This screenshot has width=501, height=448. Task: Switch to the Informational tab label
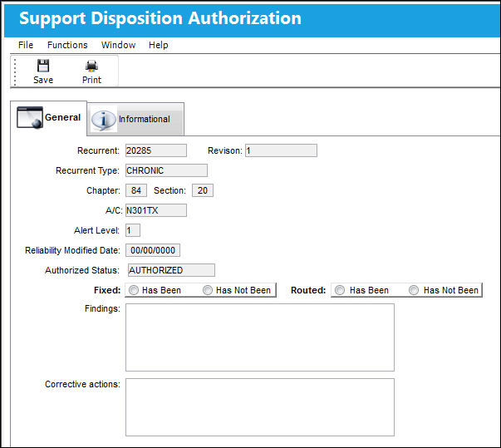point(145,119)
